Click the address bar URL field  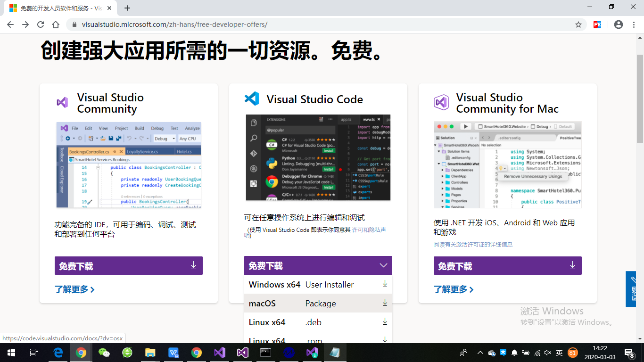click(x=325, y=25)
